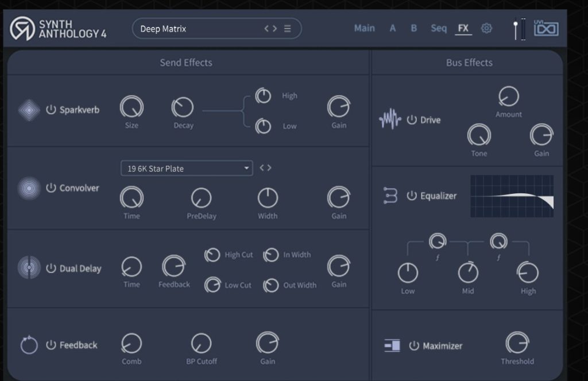Click the Convolver concentric circles icon
The image size is (588, 381).
29,188
